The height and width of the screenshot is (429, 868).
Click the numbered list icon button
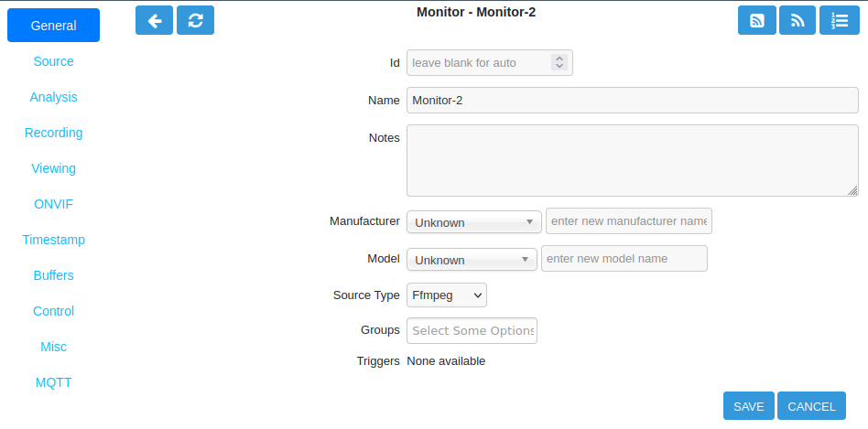pos(840,20)
